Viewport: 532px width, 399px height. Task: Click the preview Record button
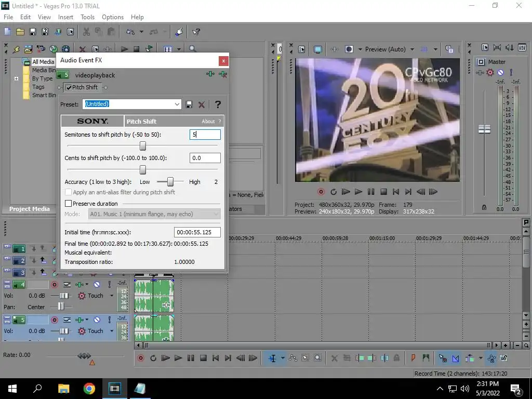pyautogui.click(x=321, y=192)
